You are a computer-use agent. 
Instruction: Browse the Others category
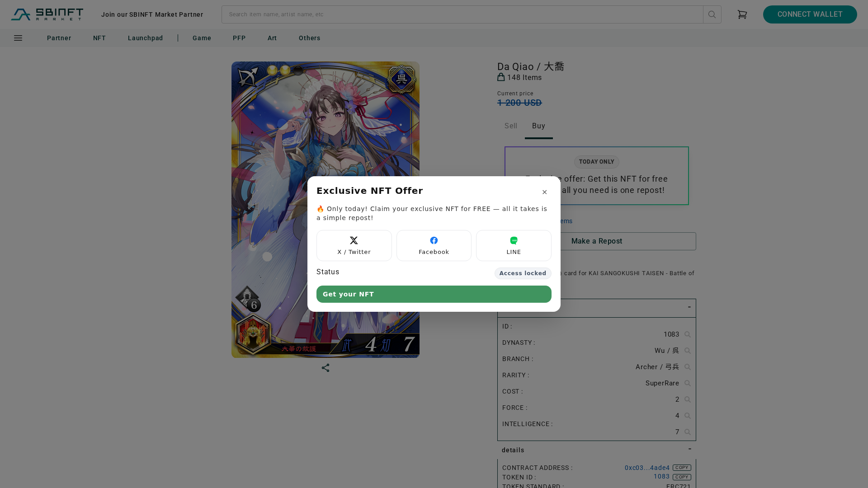(x=310, y=38)
